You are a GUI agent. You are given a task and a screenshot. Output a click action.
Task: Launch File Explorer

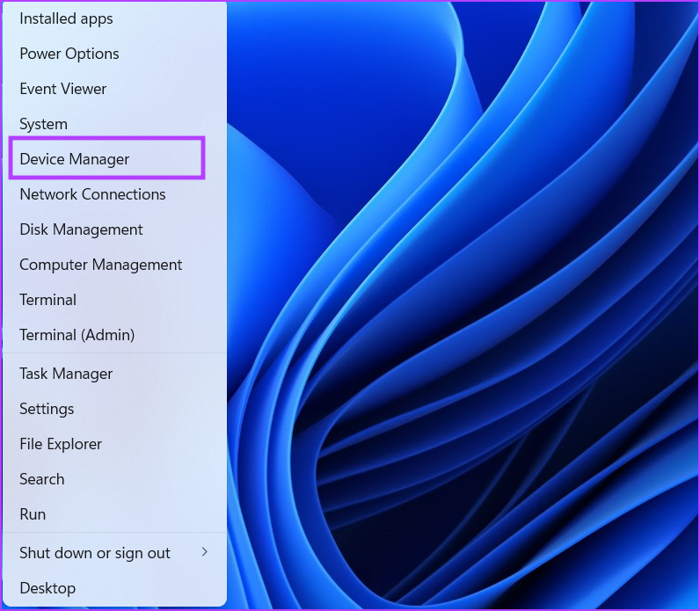(x=61, y=444)
